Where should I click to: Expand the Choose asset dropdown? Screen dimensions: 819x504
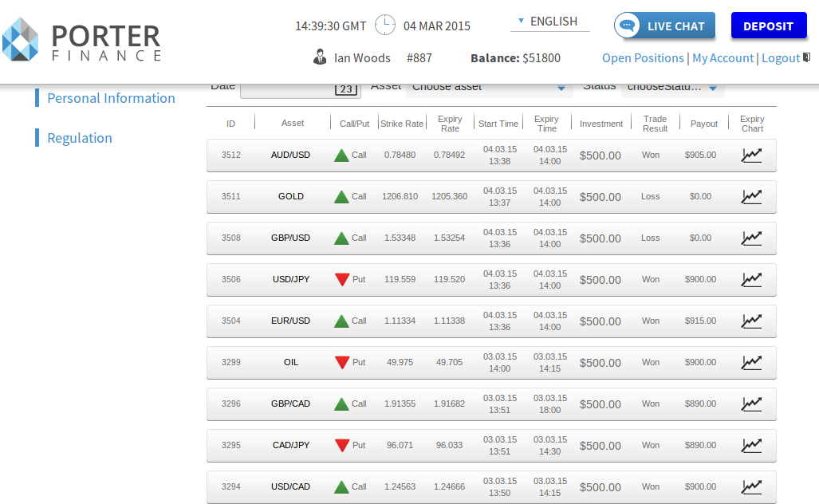coord(487,87)
